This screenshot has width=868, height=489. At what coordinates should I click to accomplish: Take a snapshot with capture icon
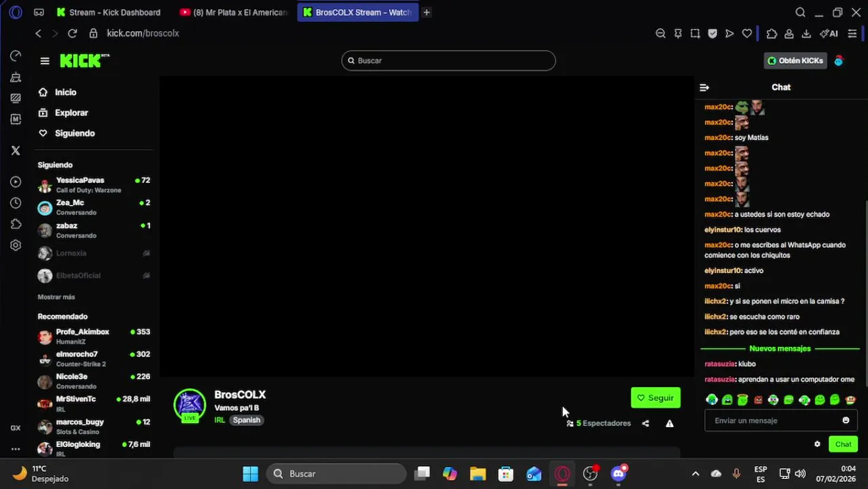click(x=695, y=33)
